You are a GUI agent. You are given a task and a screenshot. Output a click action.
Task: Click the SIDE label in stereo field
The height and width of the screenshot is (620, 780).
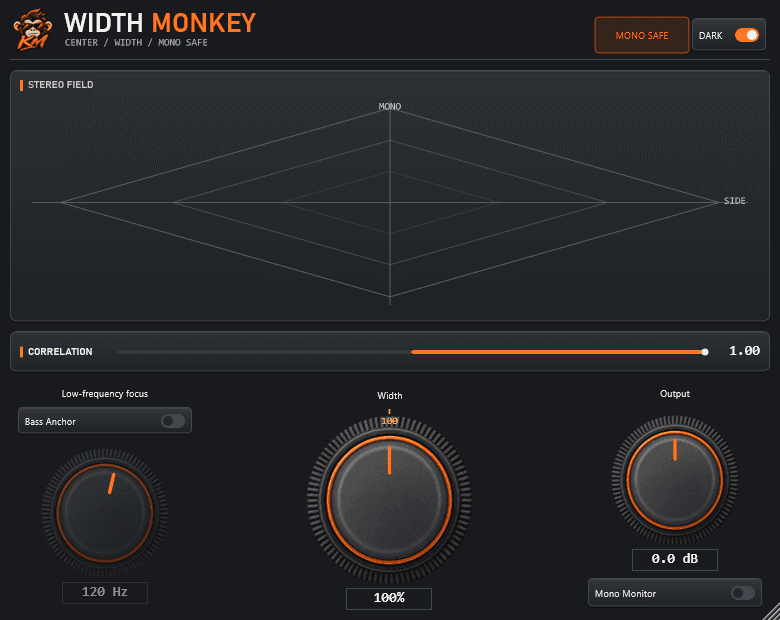(735, 201)
